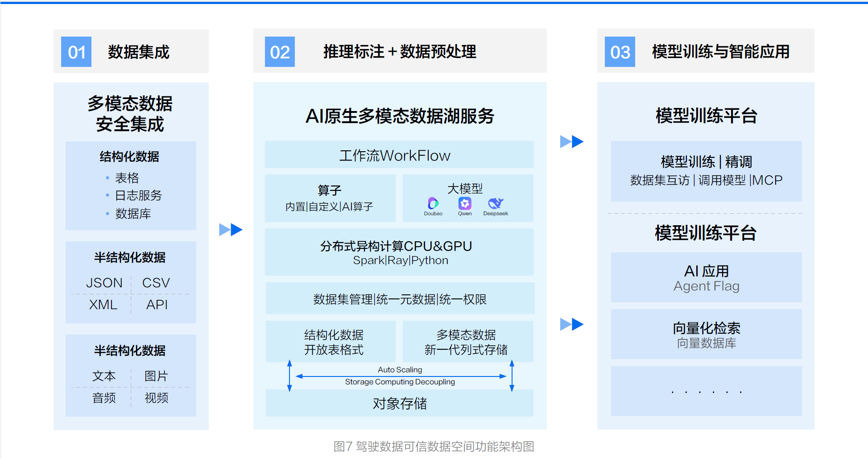
Task: Select the 工作流WorkFlow block
Action: pos(399,155)
